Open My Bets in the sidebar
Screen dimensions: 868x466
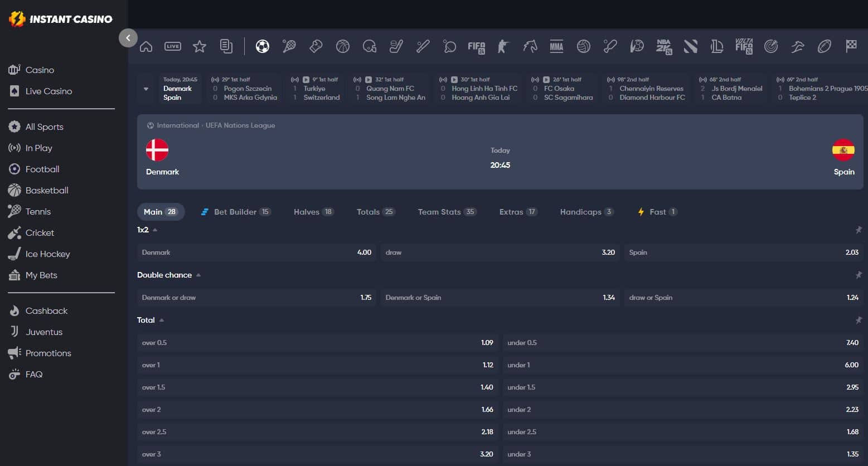(x=33, y=275)
